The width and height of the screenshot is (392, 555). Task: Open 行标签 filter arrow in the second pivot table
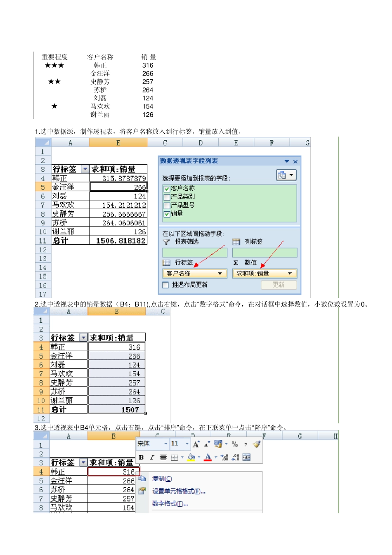83,338
